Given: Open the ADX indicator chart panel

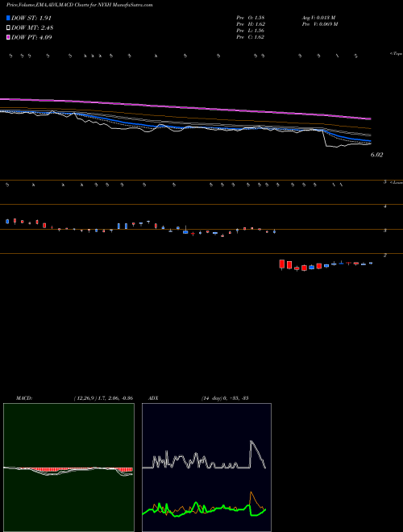Looking at the screenshot, I should click(206, 468).
